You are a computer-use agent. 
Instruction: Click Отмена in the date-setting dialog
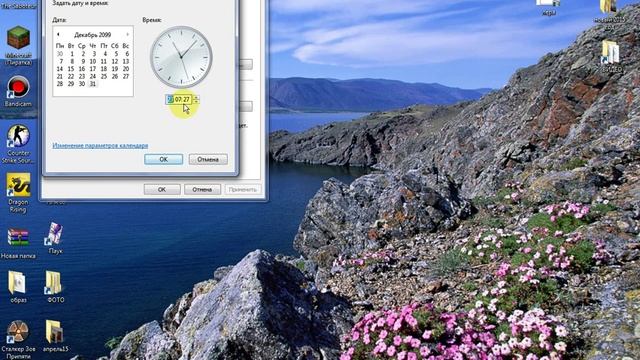click(x=208, y=159)
